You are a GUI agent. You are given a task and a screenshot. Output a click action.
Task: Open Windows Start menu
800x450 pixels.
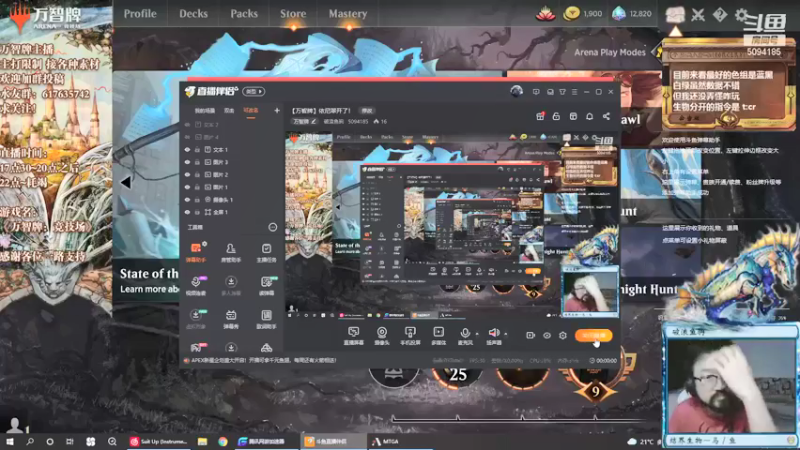[10, 441]
